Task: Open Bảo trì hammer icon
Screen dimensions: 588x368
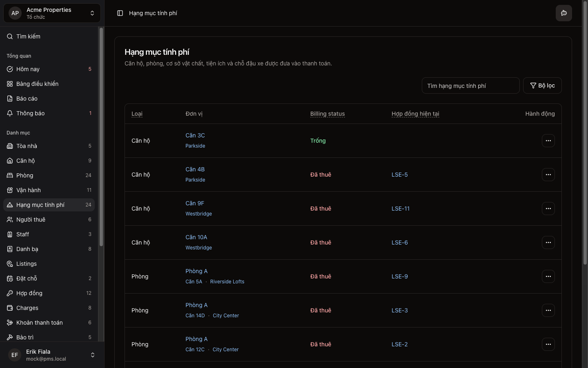Action: [x=10, y=337]
